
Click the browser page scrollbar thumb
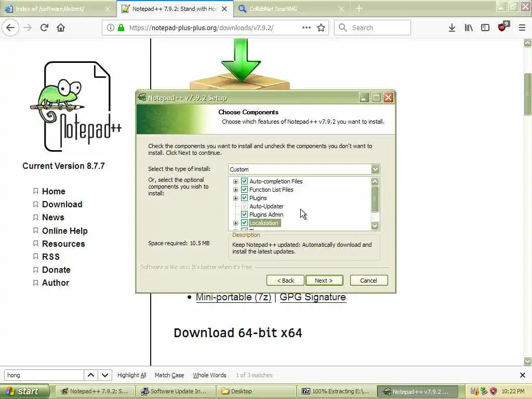(528, 95)
